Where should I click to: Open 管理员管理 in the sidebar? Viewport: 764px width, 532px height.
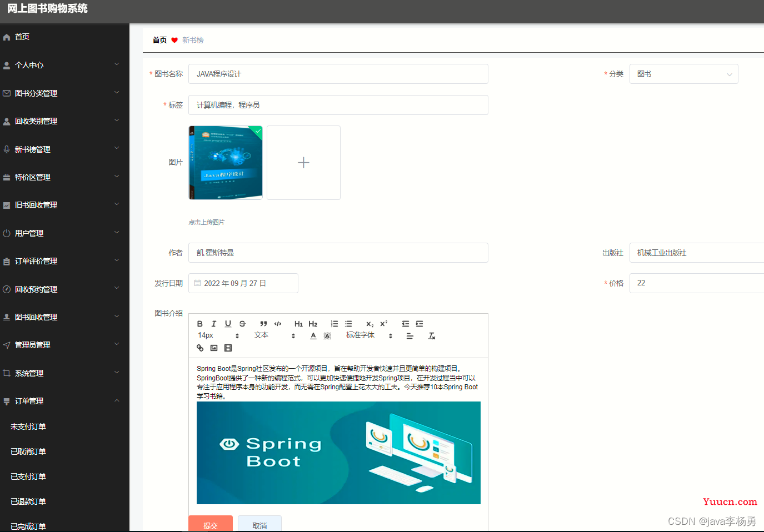point(64,345)
